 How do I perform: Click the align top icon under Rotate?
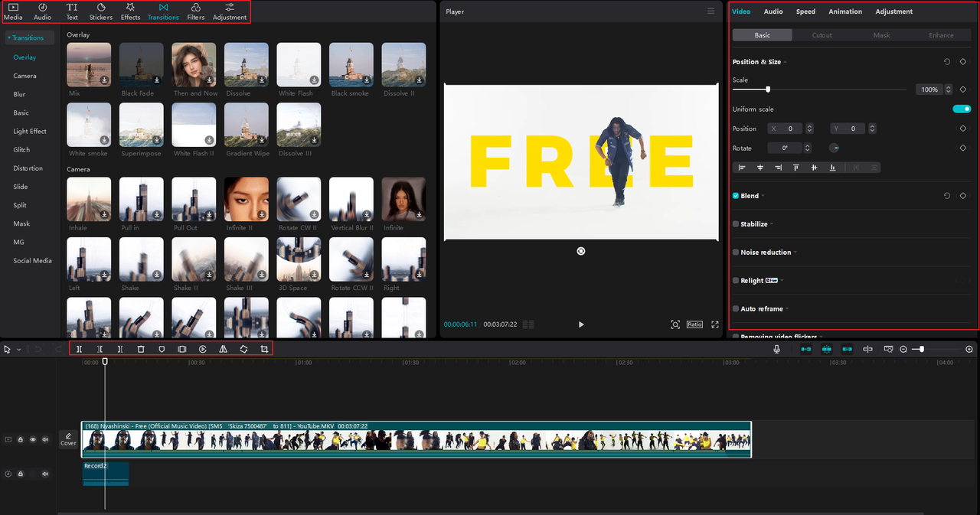pos(796,168)
